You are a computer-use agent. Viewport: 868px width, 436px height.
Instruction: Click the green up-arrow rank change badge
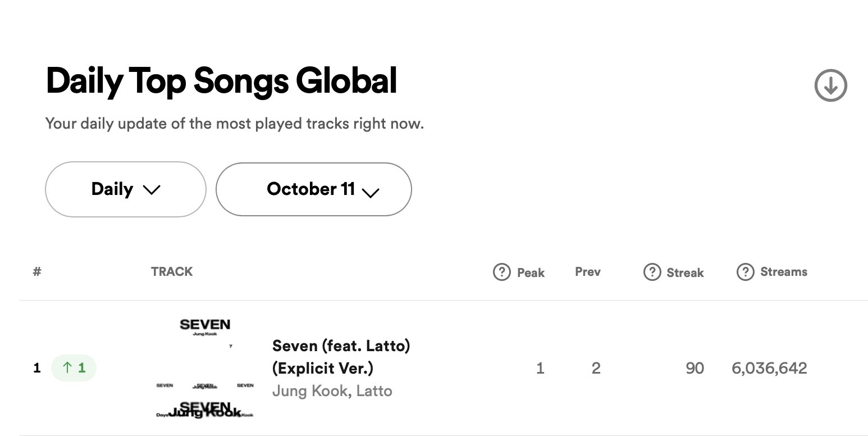click(74, 369)
